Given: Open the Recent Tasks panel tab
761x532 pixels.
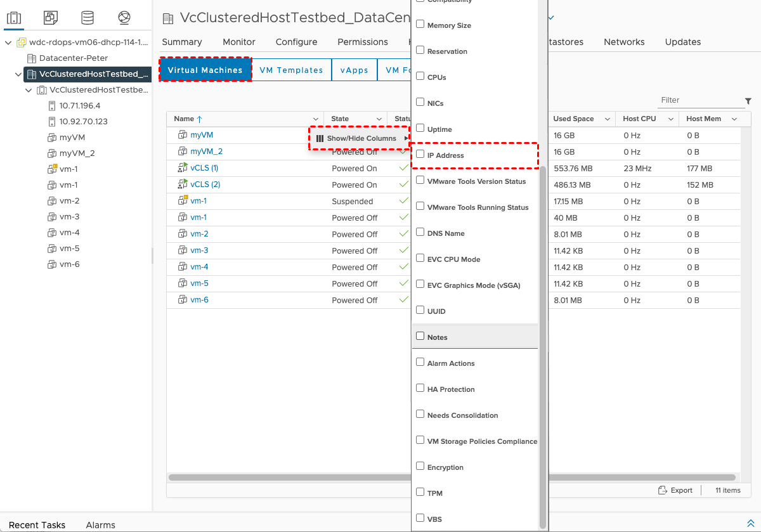Looking at the screenshot, I should tap(37, 524).
